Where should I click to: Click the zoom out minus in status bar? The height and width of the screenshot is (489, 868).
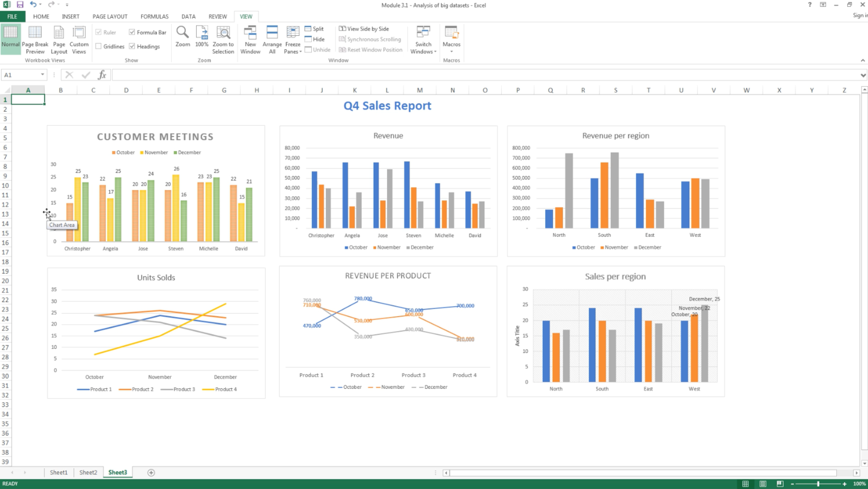click(x=792, y=484)
